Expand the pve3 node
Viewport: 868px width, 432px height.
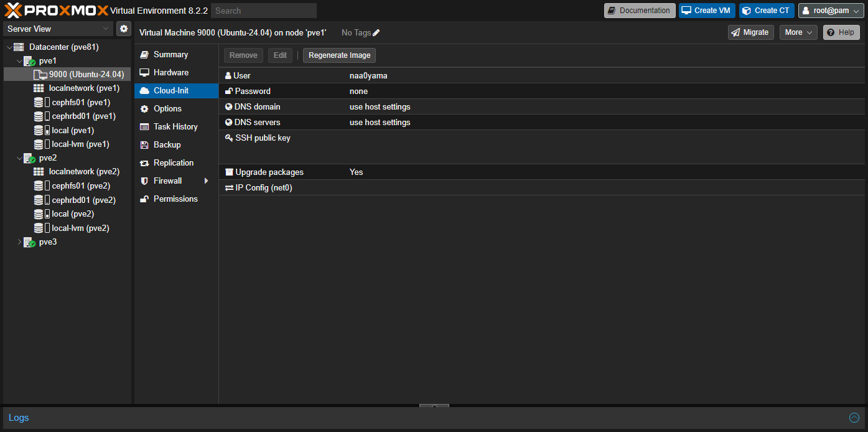pyautogui.click(x=19, y=242)
